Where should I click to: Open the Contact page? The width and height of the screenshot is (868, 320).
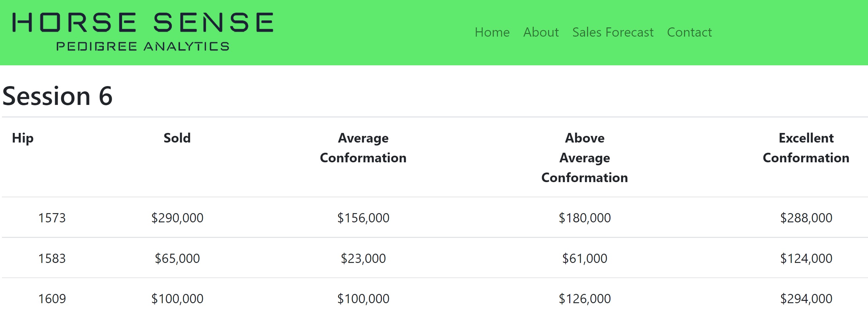click(689, 32)
